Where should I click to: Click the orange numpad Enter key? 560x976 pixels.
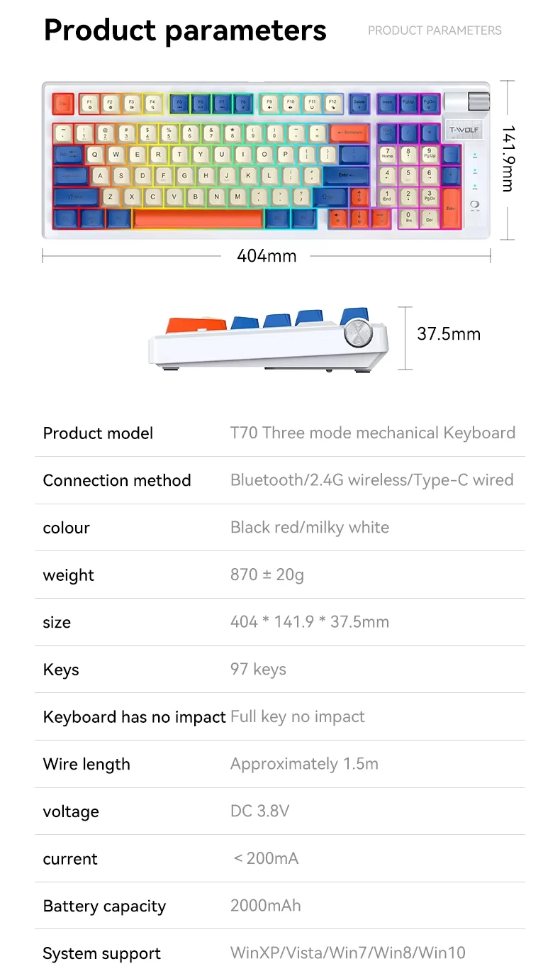(x=451, y=207)
